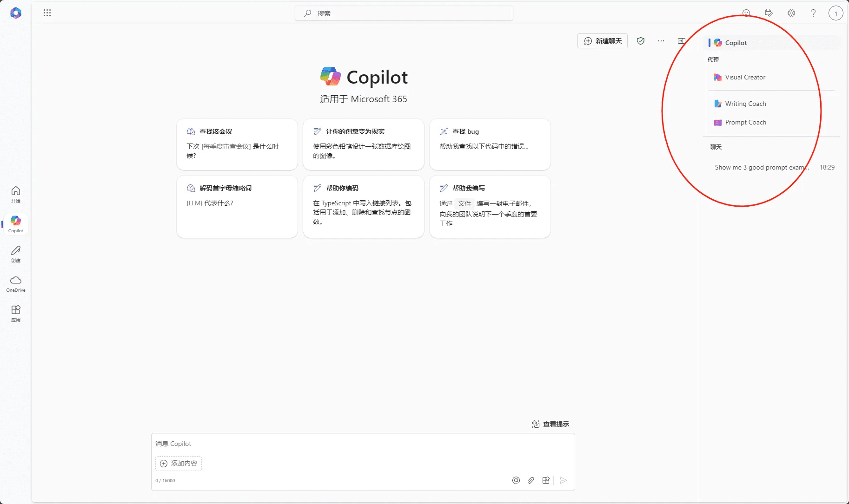Open the feedback smiley icon

click(x=746, y=13)
